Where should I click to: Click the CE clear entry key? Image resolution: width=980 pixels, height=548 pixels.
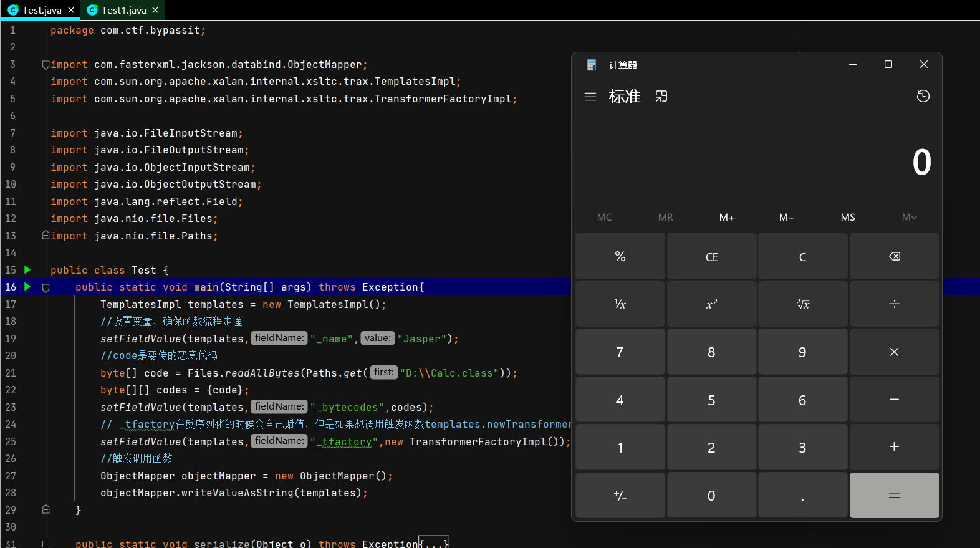[711, 256]
